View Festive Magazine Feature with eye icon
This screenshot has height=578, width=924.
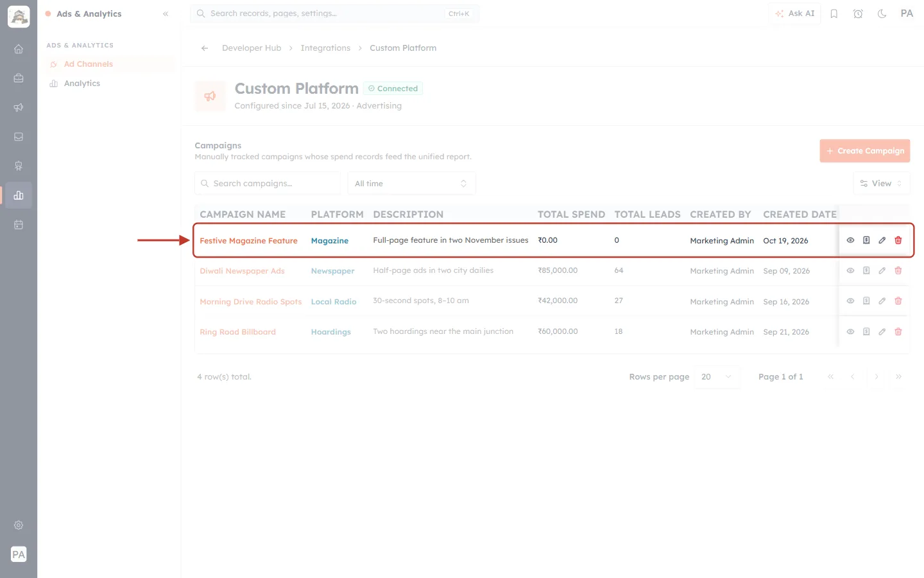tap(850, 240)
